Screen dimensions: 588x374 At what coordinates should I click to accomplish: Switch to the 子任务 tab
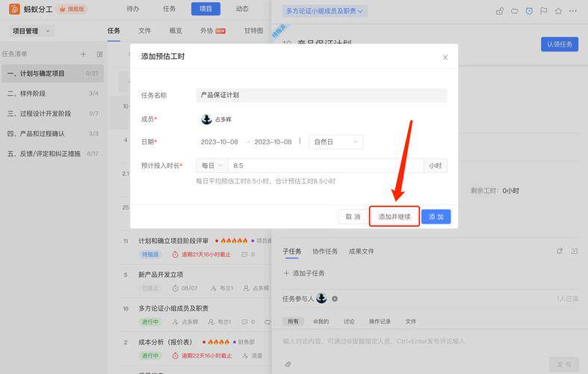click(x=291, y=251)
